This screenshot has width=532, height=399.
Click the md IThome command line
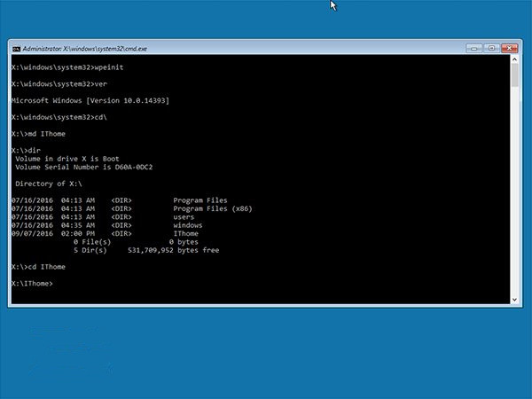coord(39,134)
